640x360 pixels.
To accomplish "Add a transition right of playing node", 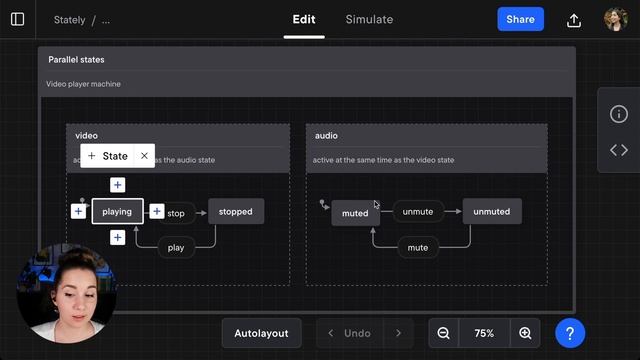I will click(157, 211).
